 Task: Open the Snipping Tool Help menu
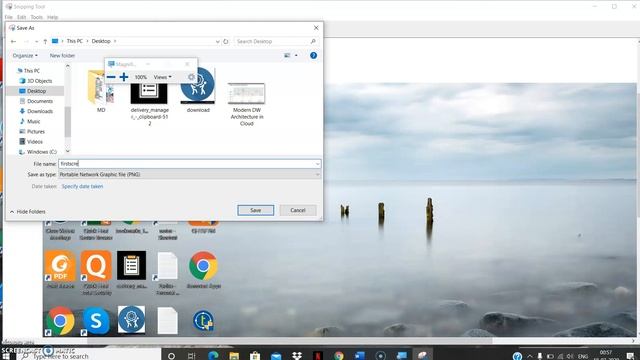[x=53, y=17]
